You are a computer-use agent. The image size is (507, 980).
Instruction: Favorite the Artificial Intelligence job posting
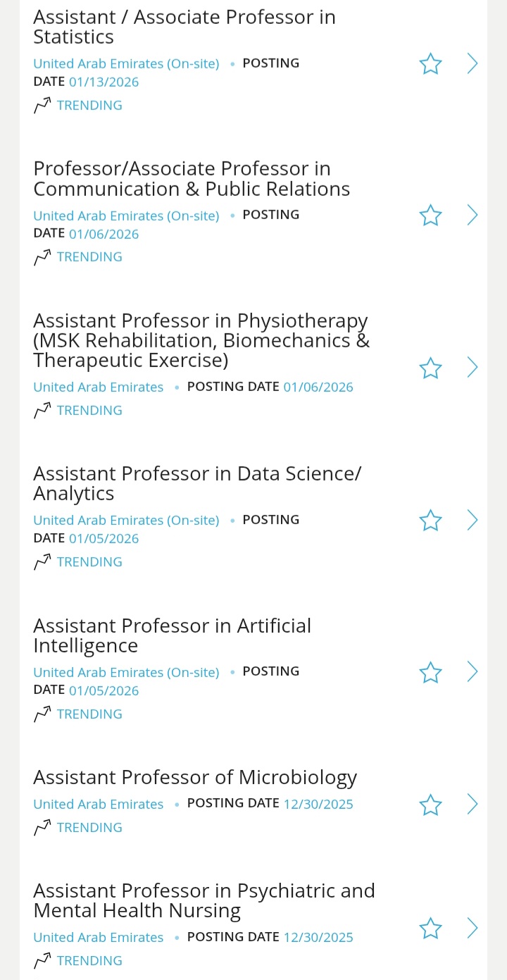pos(430,672)
